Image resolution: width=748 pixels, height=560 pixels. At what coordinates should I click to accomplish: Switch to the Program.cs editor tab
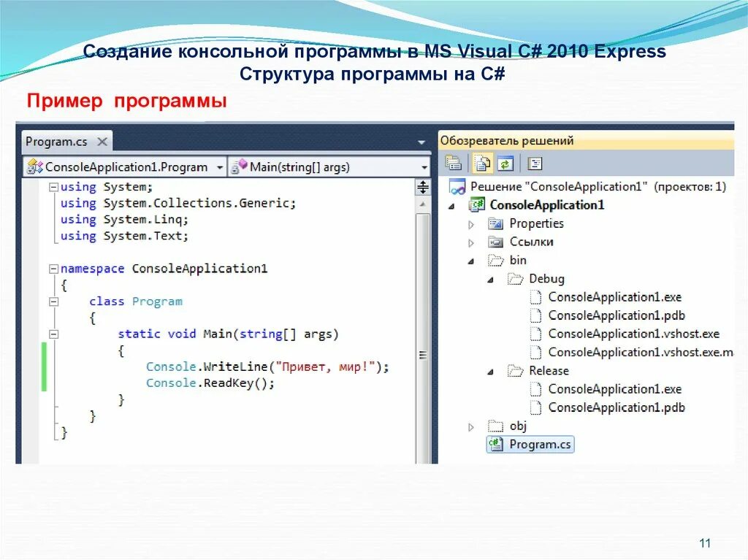pyautogui.click(x=56, y=142)
